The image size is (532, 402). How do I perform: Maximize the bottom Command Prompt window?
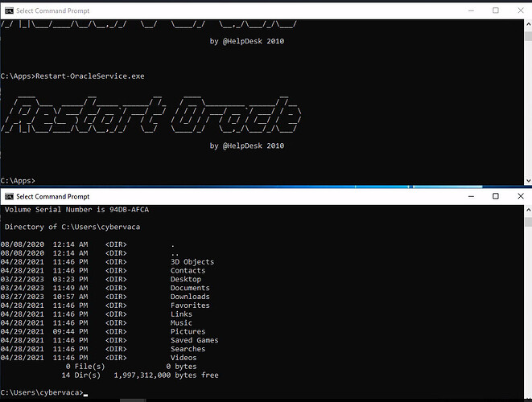(x=496, y=196)
